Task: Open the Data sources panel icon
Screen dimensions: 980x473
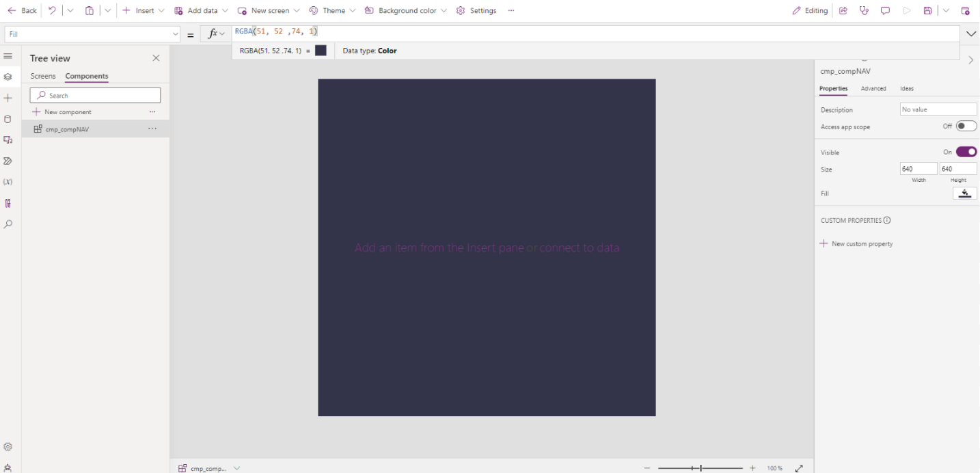Action: pos(8,118)
